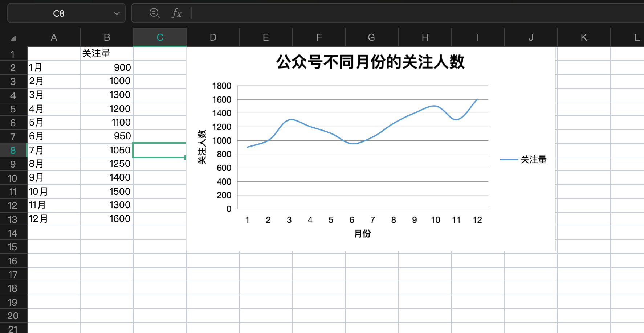The height and width of the screenshot is (333, 644).
Task: Select column A header
Action: [x=54, y=37]
